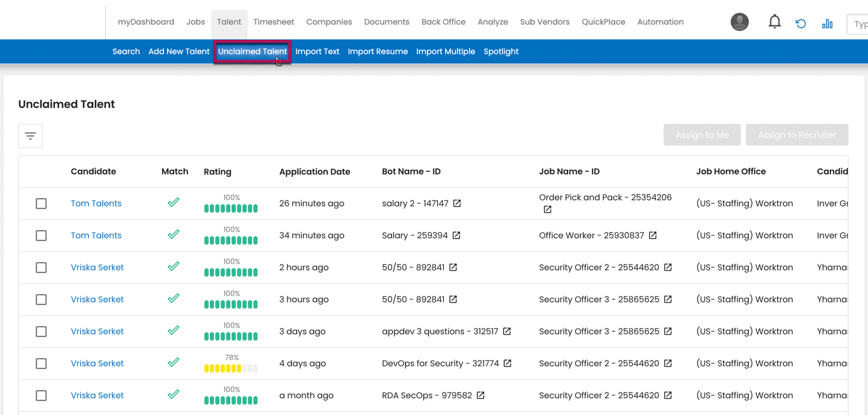868x415 pixels.
Task: Click match checkmark in 34 minutes ago row
Action: click(x=173, y=235)
